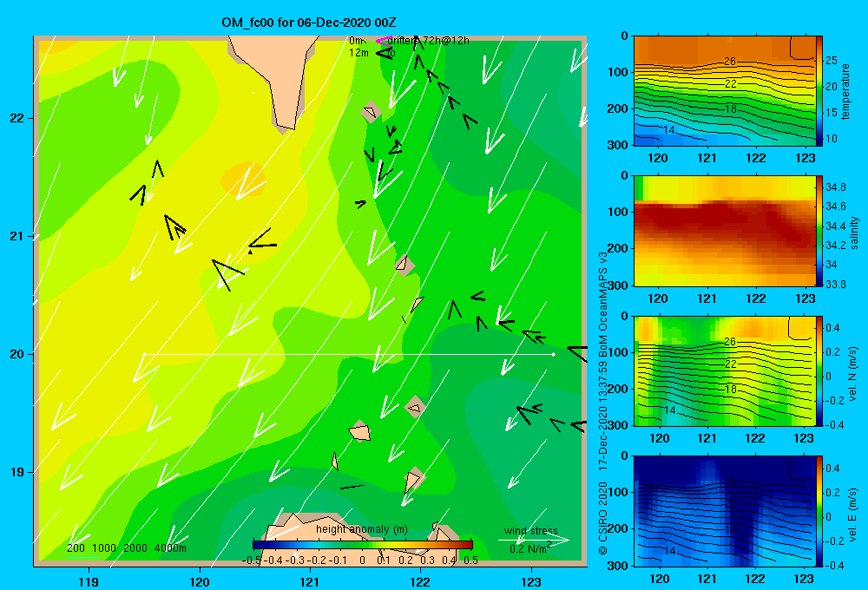Viewport: 868px width, 590px height.
Task: Click the 34.8 tick on salinity scale
Action: [835, 187]
